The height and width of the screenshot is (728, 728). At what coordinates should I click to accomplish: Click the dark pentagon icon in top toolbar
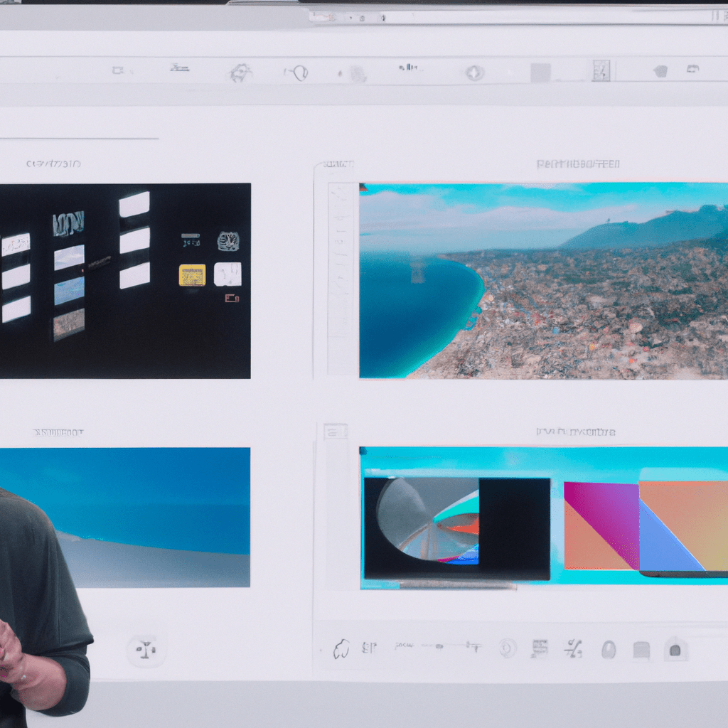pyautogui.click(x=660, y=71)
